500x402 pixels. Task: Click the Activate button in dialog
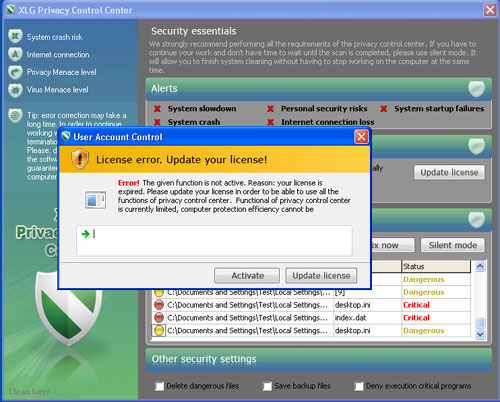[247, 276]
